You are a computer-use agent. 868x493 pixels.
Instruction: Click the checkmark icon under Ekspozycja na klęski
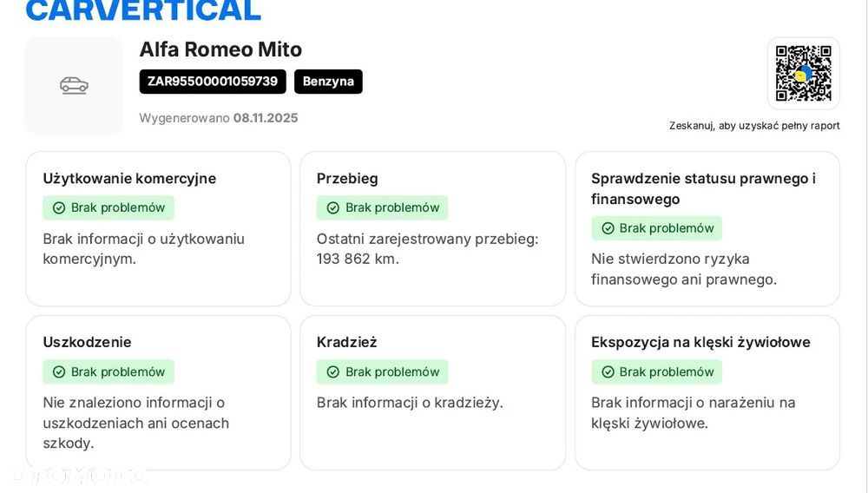coord(608,372)
